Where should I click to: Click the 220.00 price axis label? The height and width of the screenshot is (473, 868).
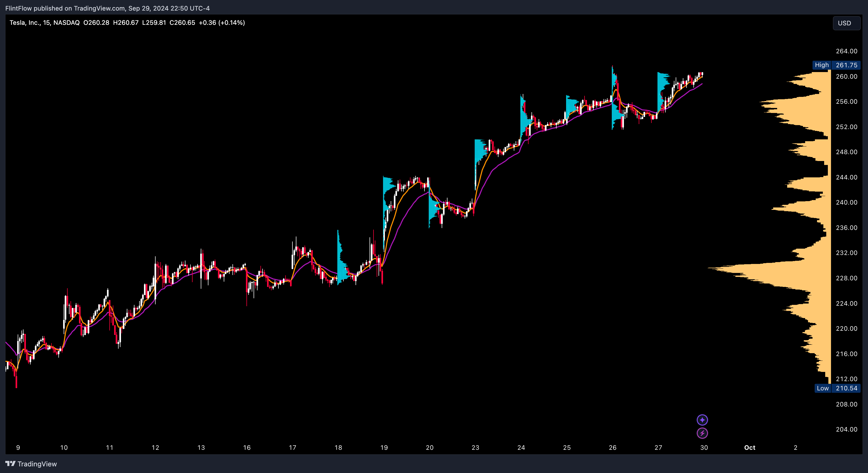pos(846,329)
